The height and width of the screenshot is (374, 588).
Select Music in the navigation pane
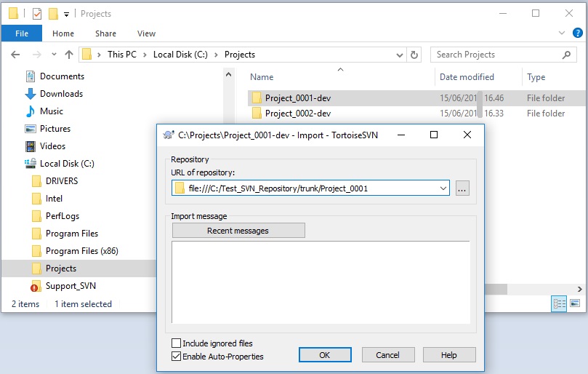[x=52, y=111]
